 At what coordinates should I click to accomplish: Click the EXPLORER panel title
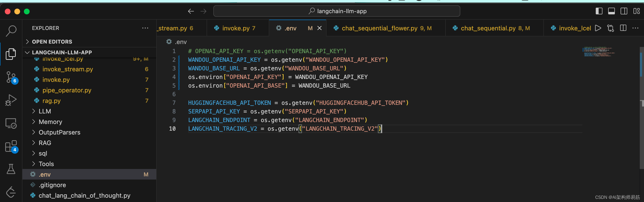pyautogui.click(x=45, y=28)
